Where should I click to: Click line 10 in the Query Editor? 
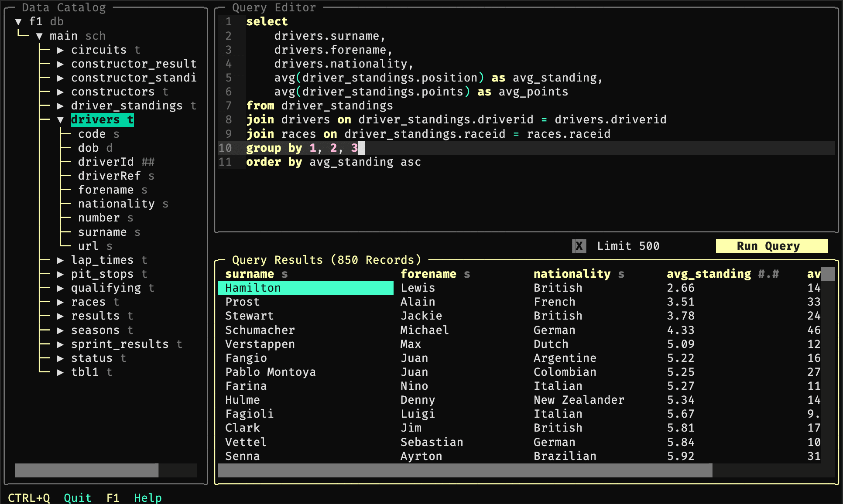305,148
